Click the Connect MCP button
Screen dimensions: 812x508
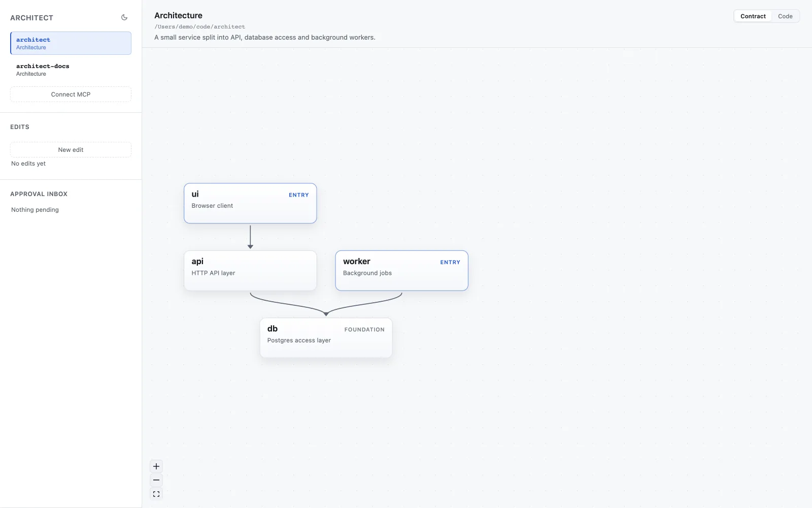click(x=71, y=94)
